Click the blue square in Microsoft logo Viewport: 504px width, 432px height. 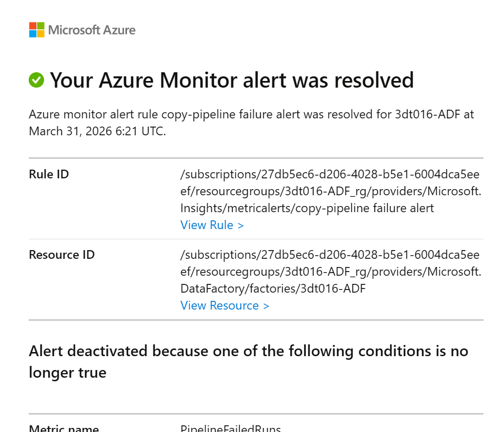(x=33, y=34)
